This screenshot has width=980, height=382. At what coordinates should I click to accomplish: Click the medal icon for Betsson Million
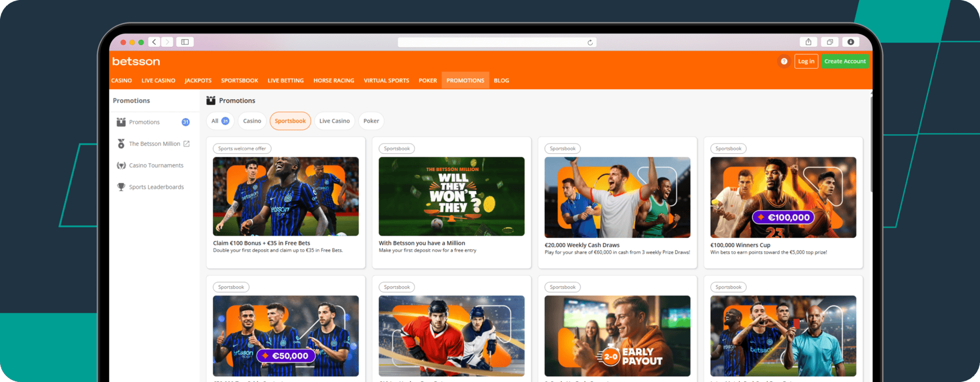point(121,143)
